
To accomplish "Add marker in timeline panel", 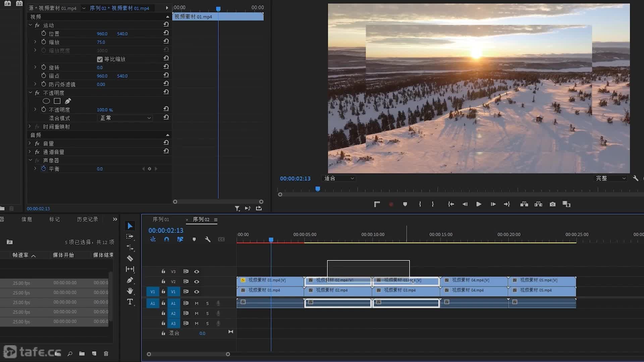I will (x=194, y=239).
